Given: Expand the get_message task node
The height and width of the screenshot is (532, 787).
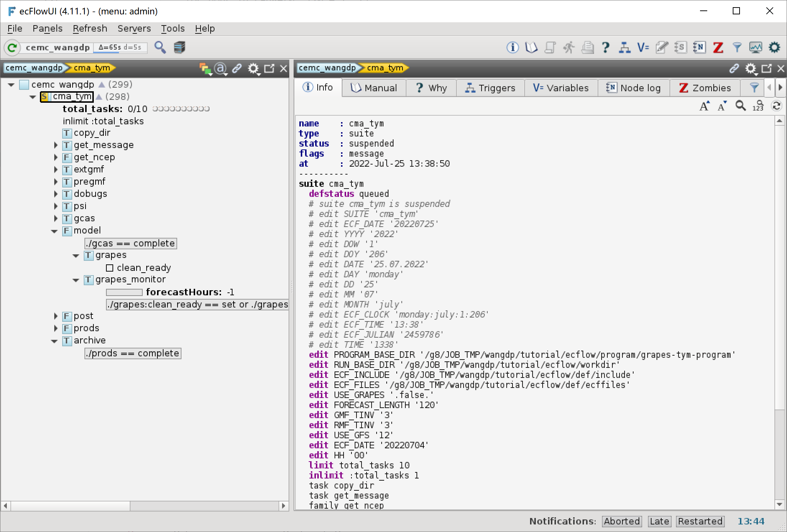Looking at the screenshot, I should tap(56, 145).
